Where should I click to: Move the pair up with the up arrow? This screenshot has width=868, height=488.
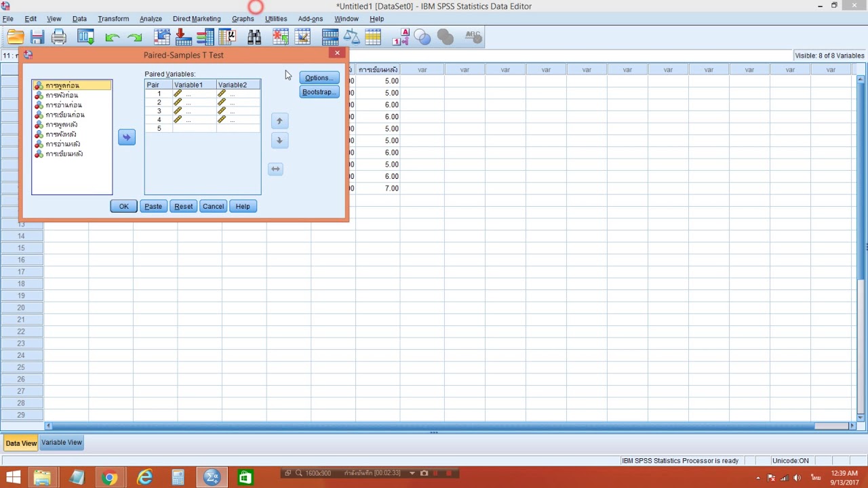[279, 121]
